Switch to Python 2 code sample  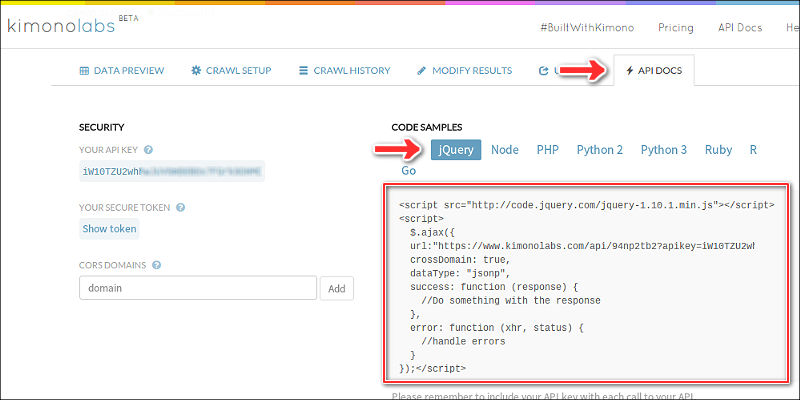click(599, 150)
